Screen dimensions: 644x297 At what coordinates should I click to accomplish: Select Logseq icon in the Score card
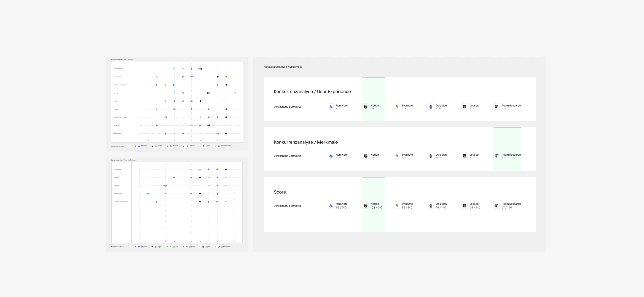(464, 206)
